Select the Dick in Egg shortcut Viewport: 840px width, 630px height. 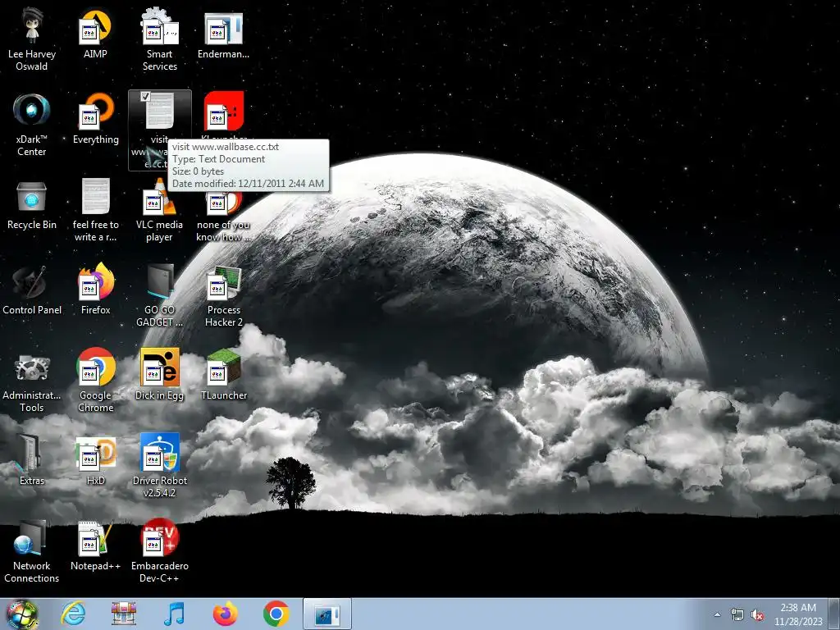coord(160,375)
